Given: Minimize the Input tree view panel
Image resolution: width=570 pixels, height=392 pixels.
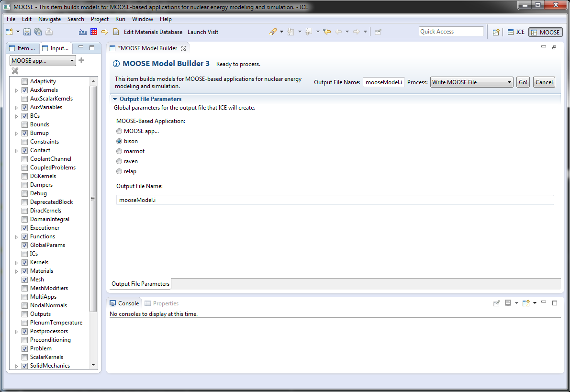Looking at the screenshot, I should tap(81, 47).
